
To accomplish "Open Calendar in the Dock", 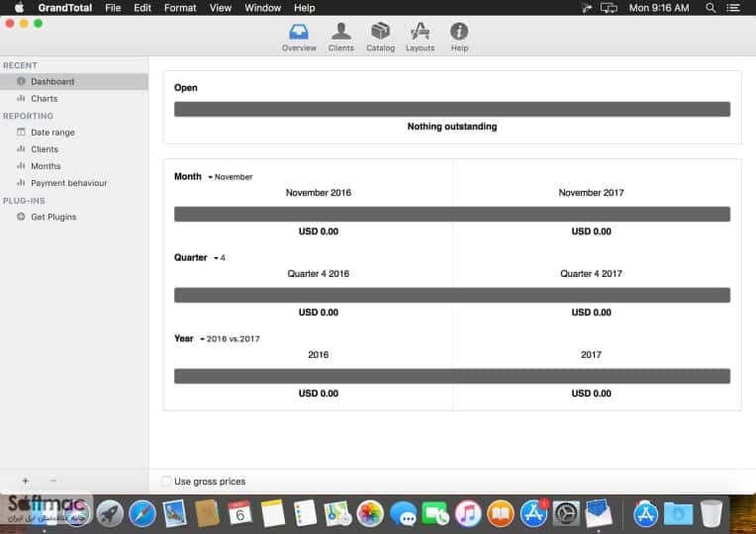I will click(239, 513).
